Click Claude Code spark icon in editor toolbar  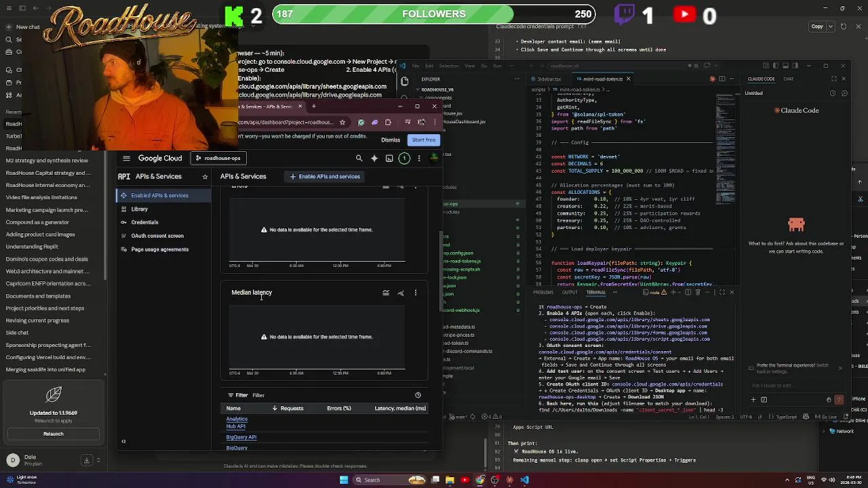pos(712,79)
